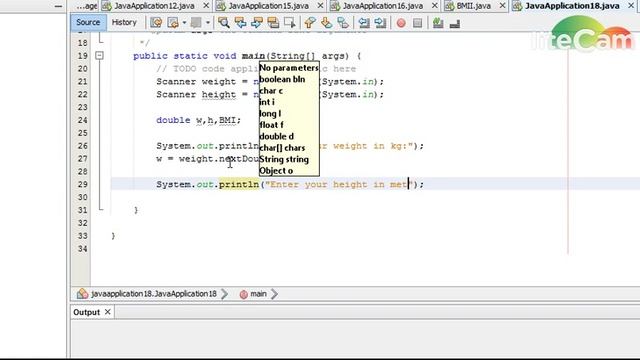This screenshot has height=360, width=640.
Task: Click inside the Output panel area
Action: pos(355,338)
